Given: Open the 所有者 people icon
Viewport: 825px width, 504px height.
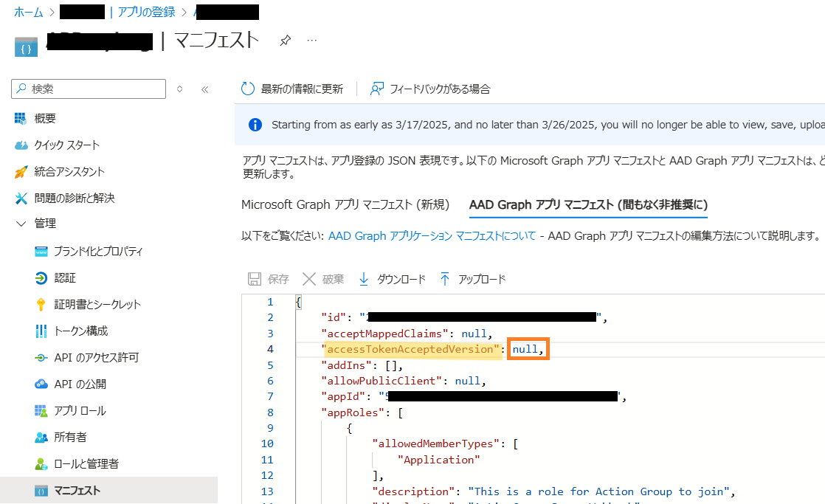Looking at the screenshot, I should coord(41,437).
